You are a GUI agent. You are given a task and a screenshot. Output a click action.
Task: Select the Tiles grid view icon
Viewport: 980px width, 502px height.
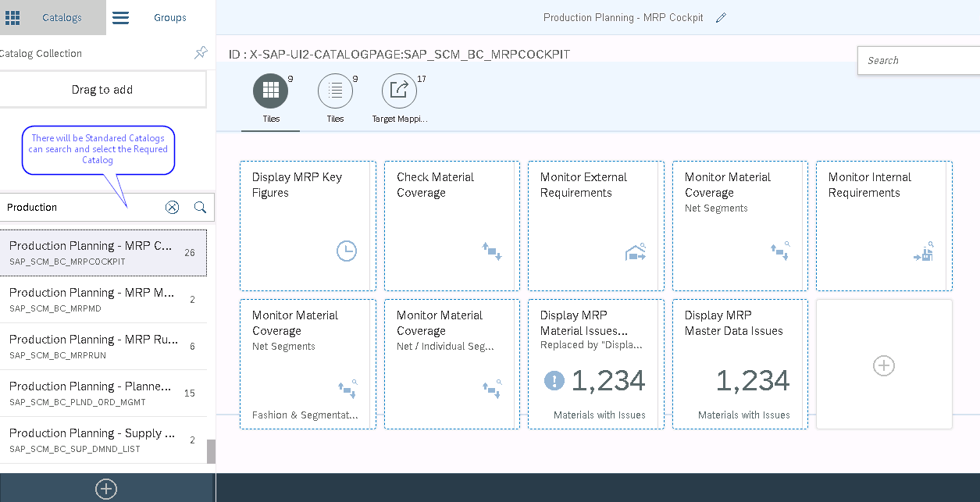point(270,91)
